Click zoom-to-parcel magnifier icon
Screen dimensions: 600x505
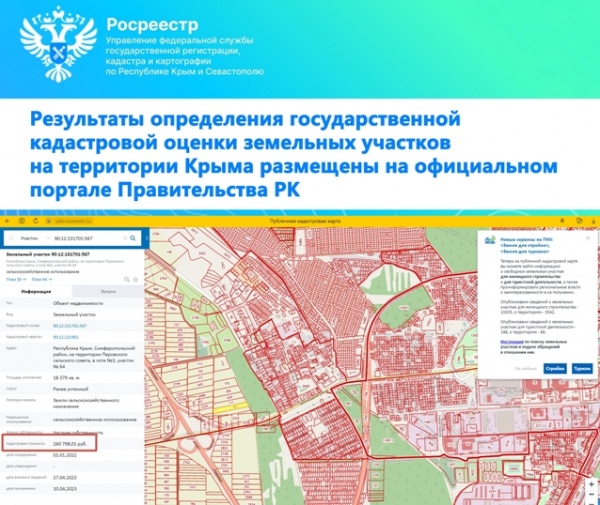(x=127, y=280)
